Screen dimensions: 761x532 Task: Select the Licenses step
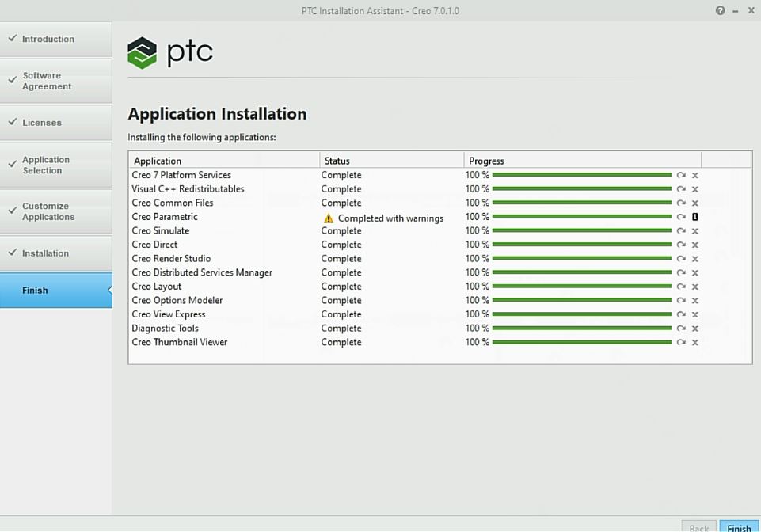coord(55,123)
